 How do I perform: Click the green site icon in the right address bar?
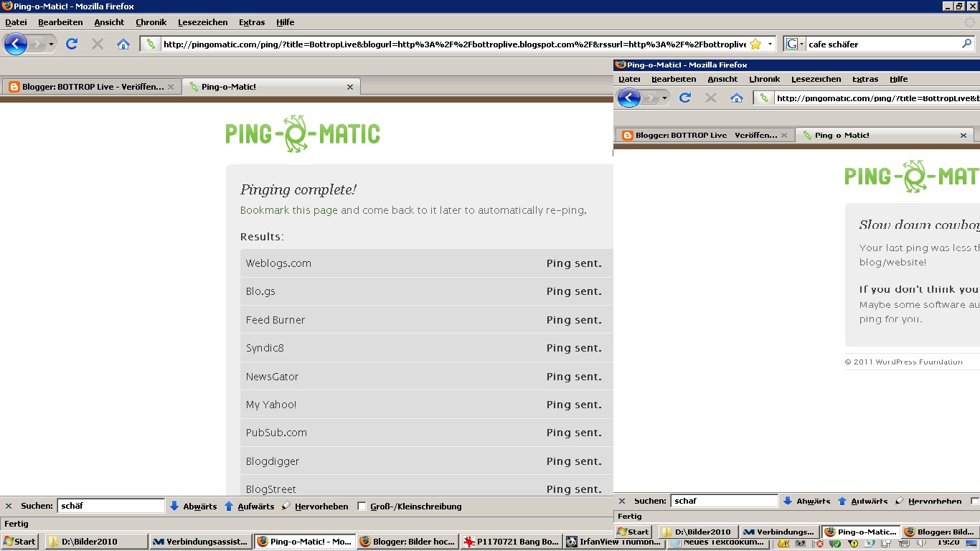[764, 98]
